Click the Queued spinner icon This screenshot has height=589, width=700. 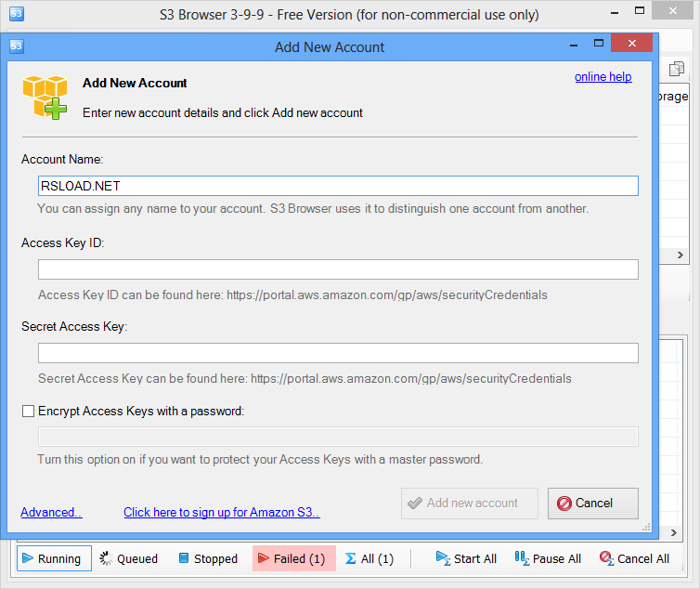point(106,558)
